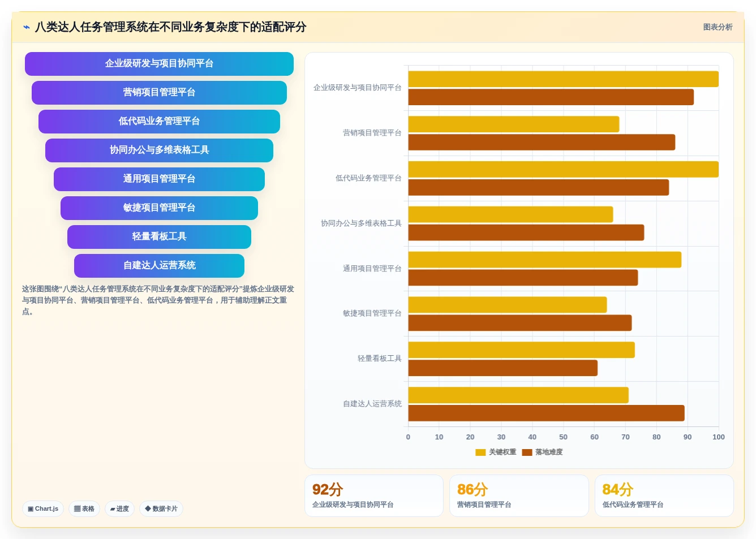Toggle the 关键权重 legend yellow swatch

click(480, 452)
